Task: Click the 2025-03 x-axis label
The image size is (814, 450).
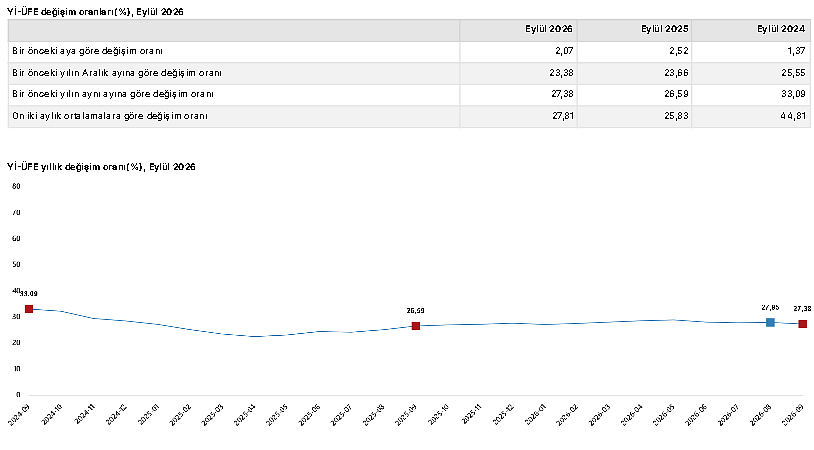Action: click(212, 415)
